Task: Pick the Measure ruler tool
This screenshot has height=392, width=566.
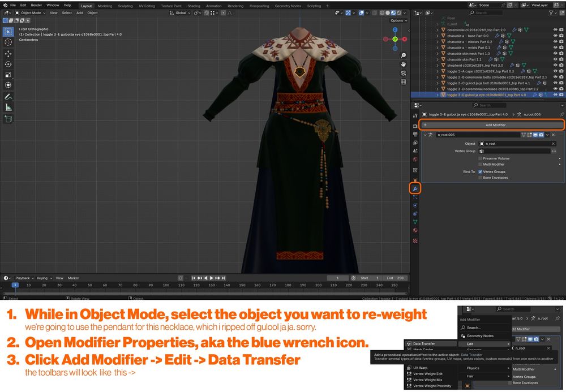Action: 8,107
